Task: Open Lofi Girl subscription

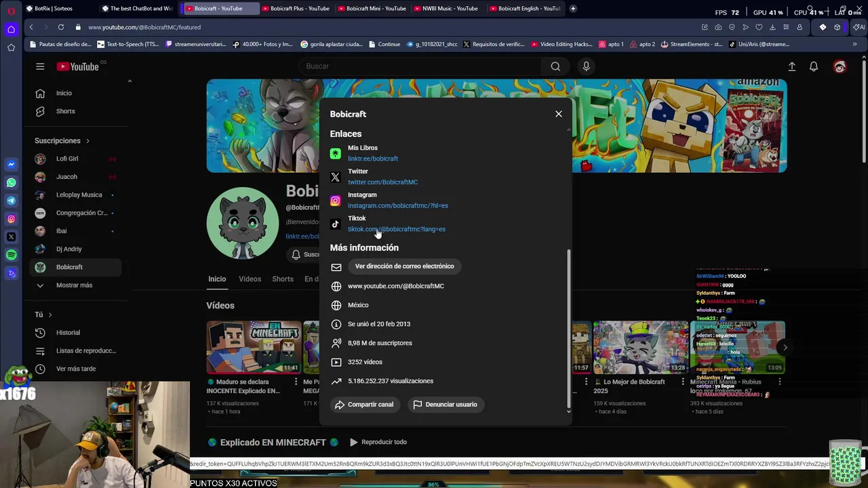Action: (x=75, y=159)
